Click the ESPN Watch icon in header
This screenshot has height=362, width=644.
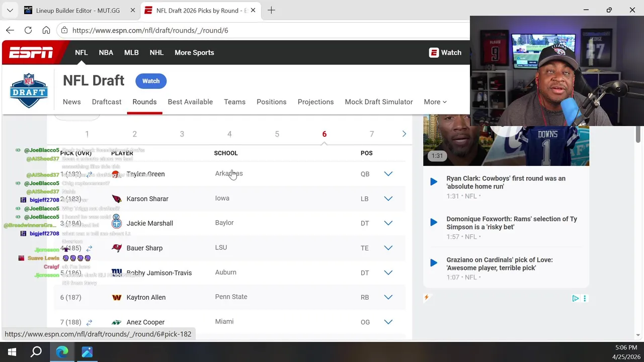click(x=434, y=52)
